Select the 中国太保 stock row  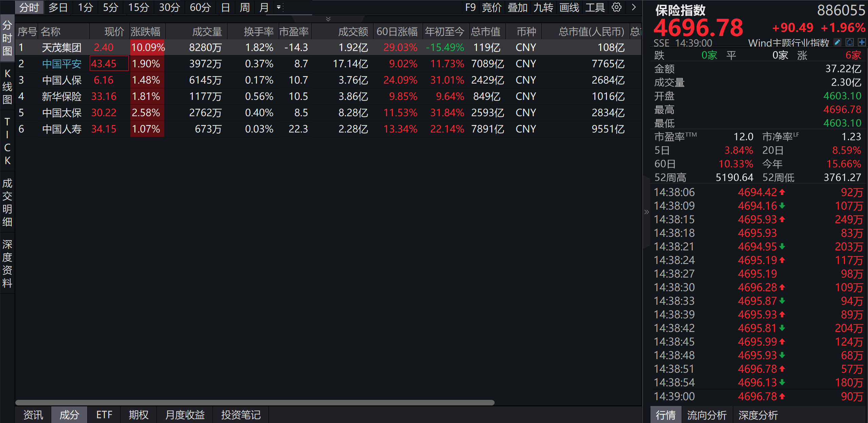[328, 112]
